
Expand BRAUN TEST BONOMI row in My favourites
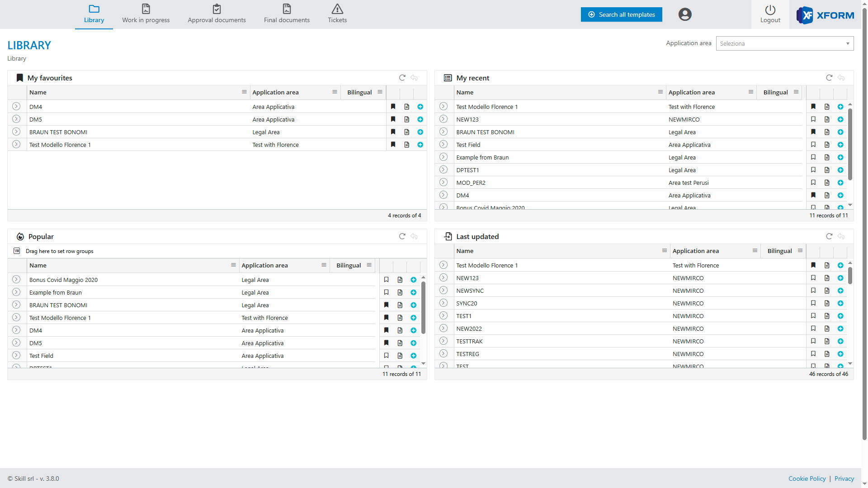click(16, 131)
